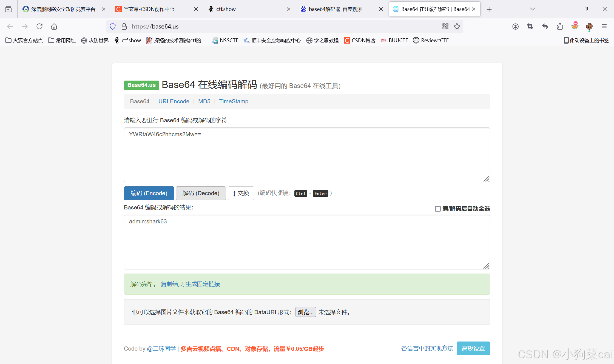Screen dimensions: 614x364
Task: Bookmark page with the star icon
Action: 457,26
